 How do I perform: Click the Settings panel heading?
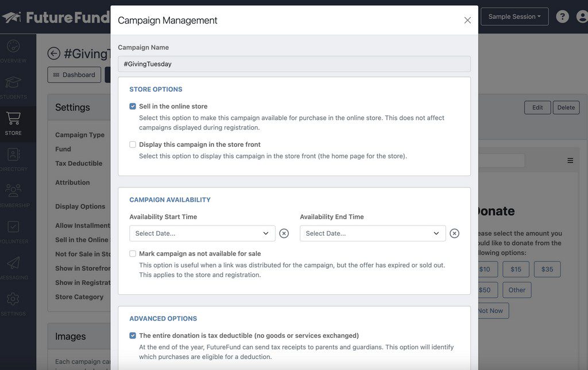[72, 107]
